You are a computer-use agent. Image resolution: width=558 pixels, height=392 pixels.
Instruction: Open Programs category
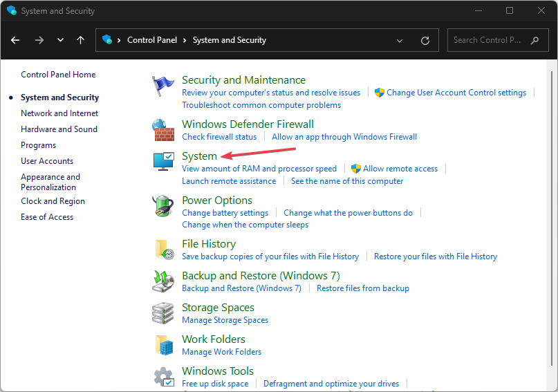39,145
